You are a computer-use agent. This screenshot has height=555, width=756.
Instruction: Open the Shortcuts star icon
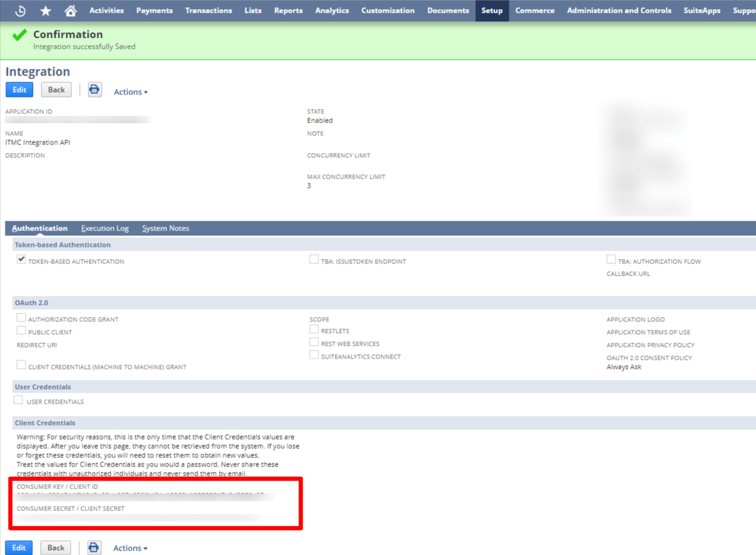(x=46, y=10)
